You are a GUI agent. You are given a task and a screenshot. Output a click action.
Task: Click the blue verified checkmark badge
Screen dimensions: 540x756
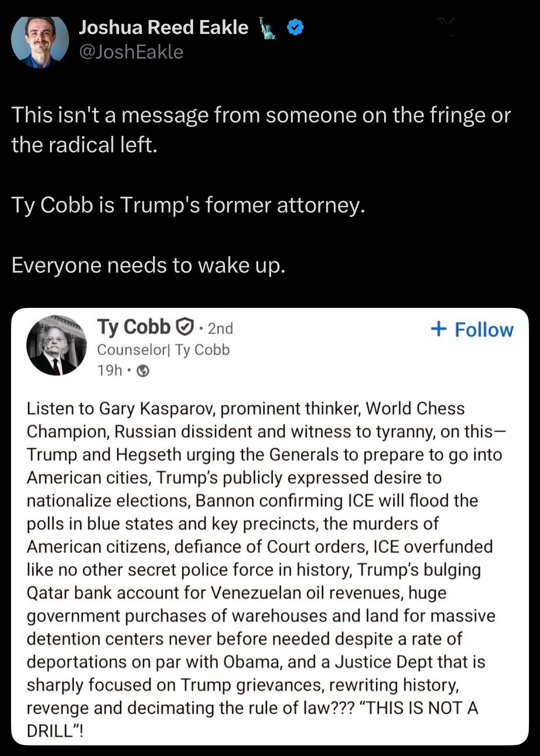pos(295,27)
